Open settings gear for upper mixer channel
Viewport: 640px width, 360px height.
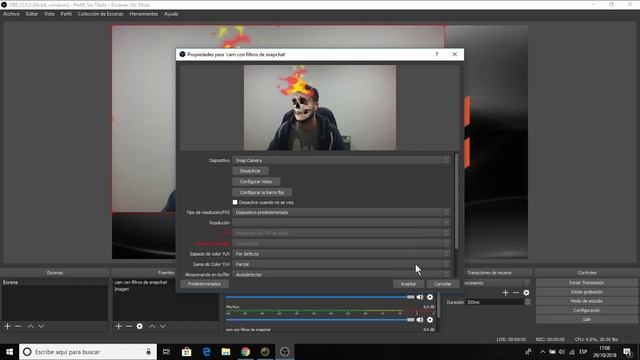430,297
